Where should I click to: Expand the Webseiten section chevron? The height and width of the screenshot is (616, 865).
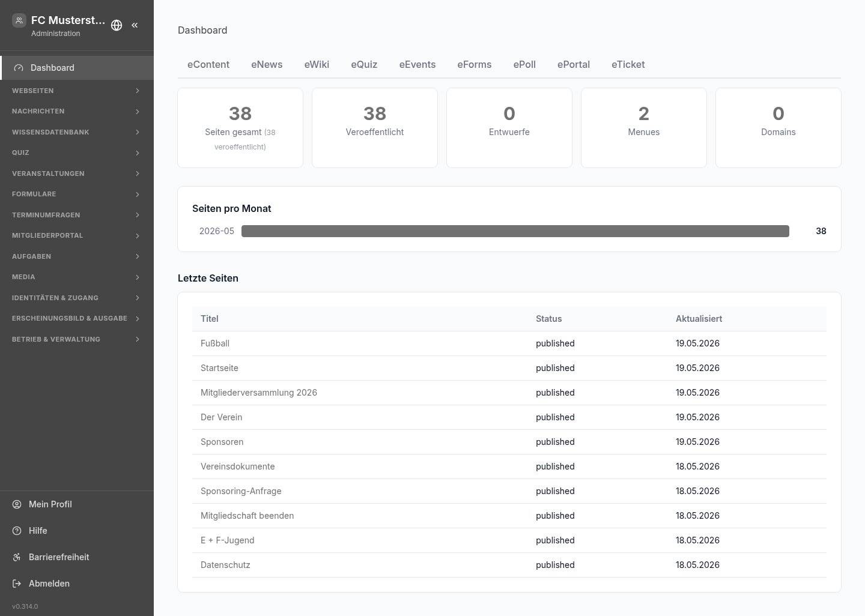pyautogui.click(x=138, y=91)
